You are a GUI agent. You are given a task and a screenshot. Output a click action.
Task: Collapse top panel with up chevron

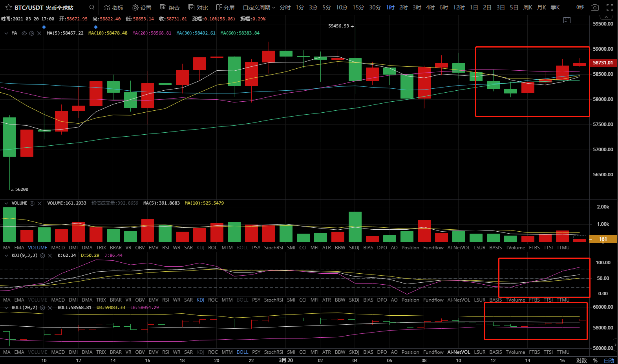[x=607, y=17]
